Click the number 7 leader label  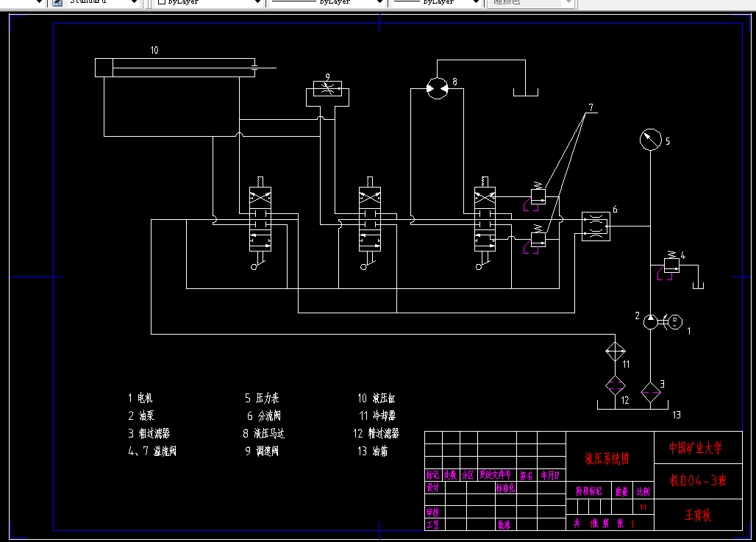point(591,107)
